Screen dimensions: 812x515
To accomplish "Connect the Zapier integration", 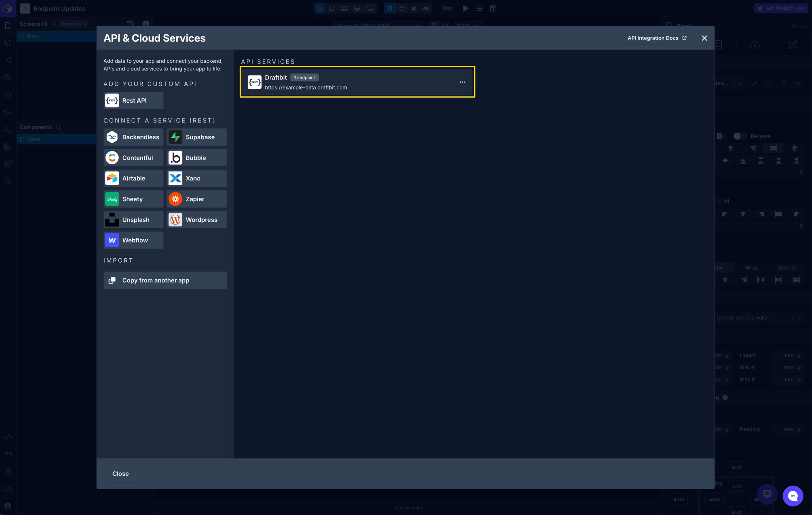I will point(197,199).
